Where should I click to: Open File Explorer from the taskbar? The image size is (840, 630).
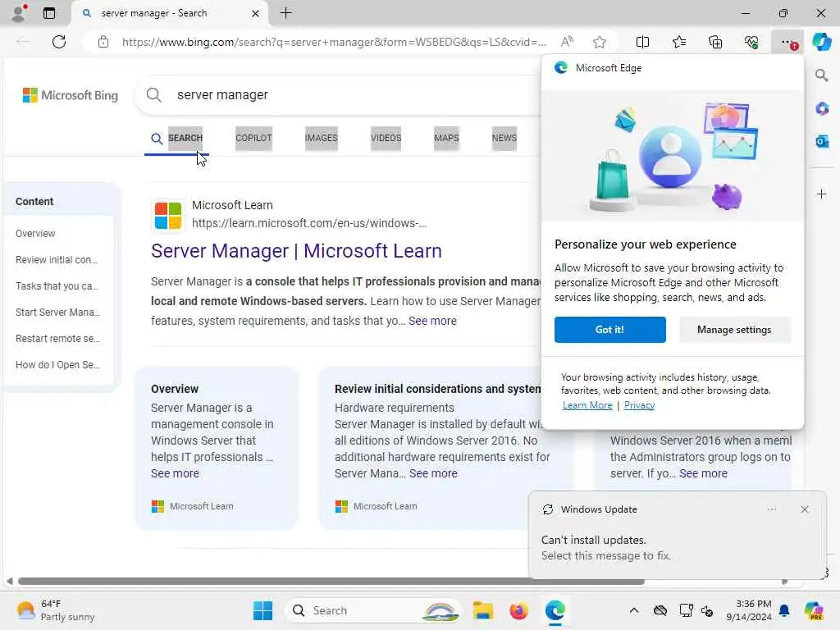[482, 610]
